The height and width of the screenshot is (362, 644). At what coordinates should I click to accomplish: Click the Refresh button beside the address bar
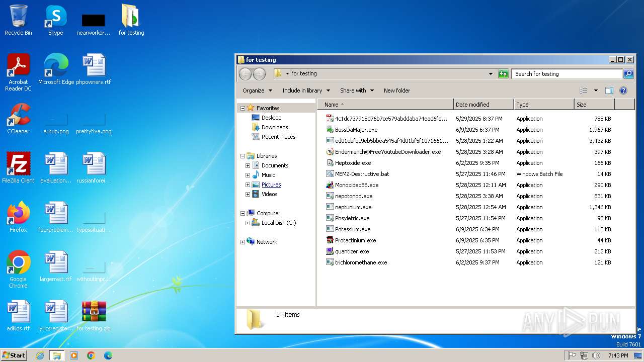tap(503, 74)
